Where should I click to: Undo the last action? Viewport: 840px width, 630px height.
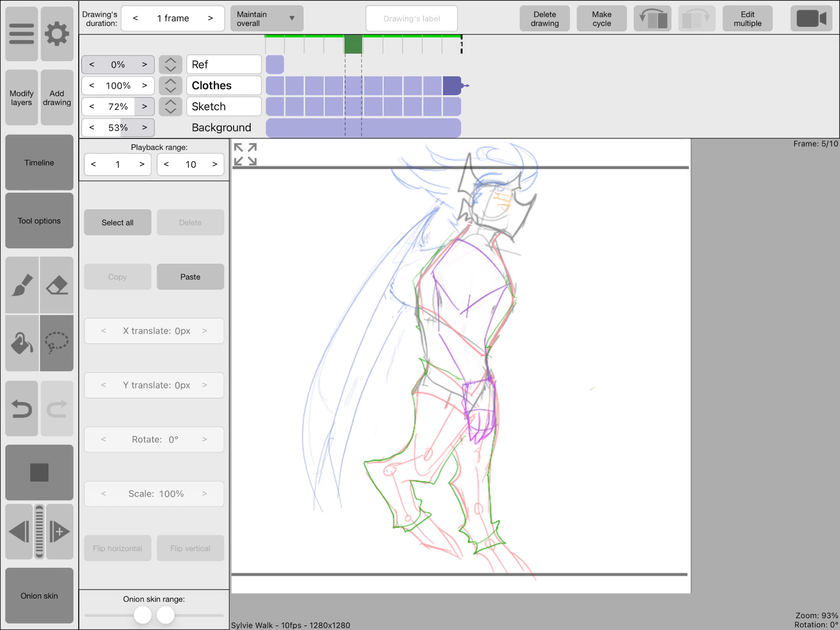coord(22,409)
